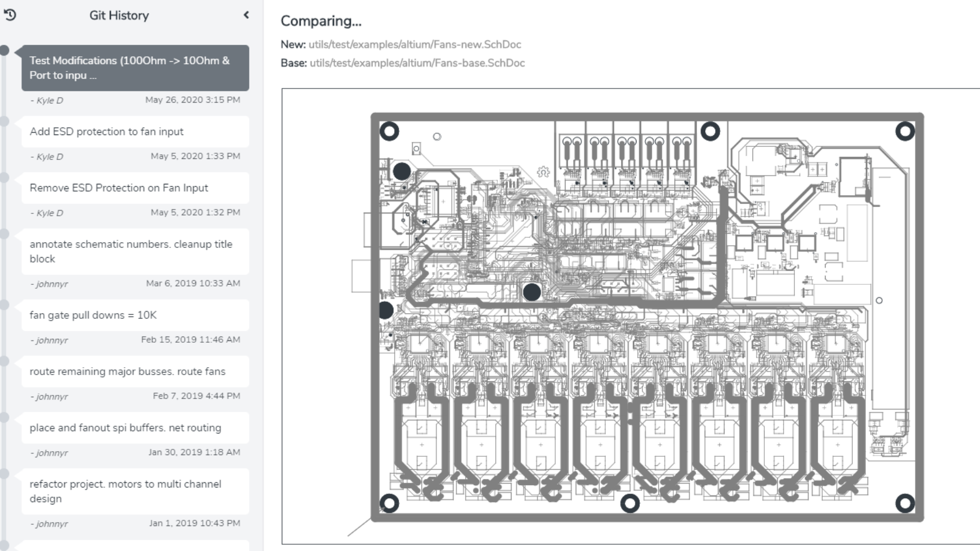Click the Git History panel title

[x=119, y=15]
